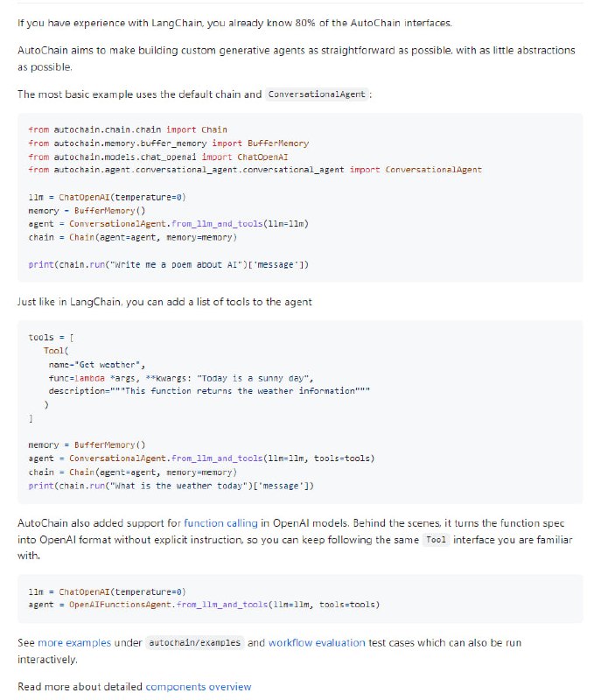Click the ChatOpenAI import code line
Screen dimensions: 601x700
pyautogui.click(x=158, y=157)
